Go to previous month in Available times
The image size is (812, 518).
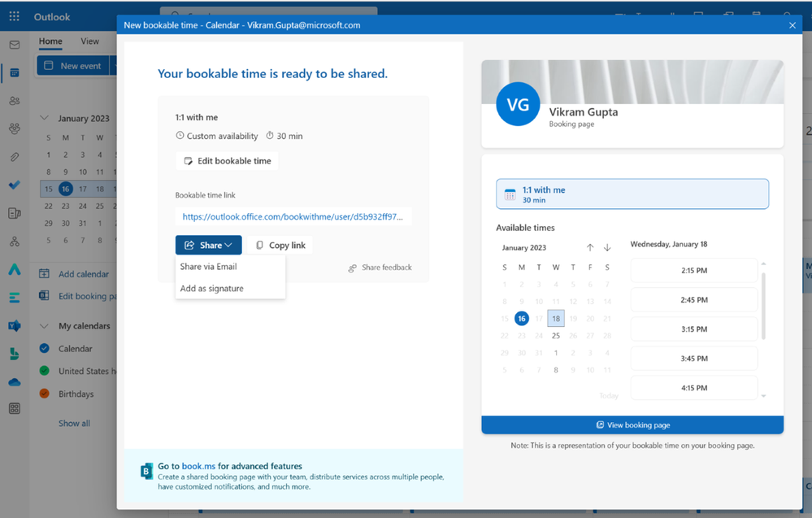coord(590,247)
